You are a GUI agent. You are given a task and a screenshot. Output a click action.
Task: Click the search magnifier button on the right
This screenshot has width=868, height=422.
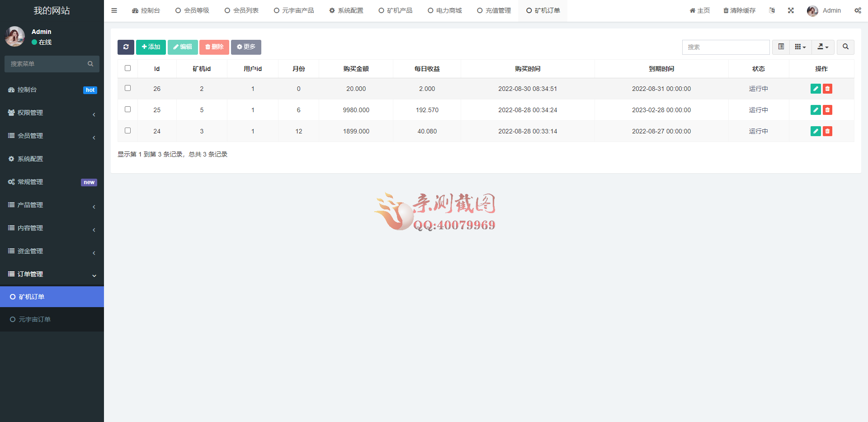[845, 47]
